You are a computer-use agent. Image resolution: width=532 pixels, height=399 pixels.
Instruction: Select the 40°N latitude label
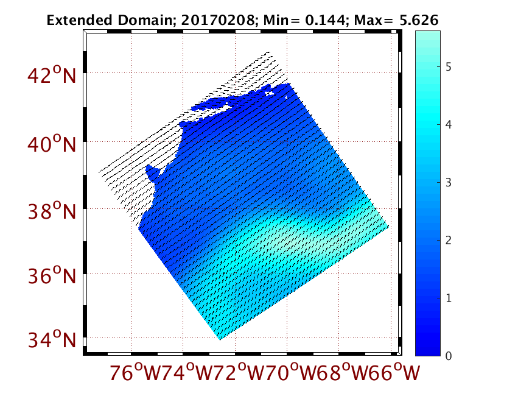[x=52, y=144]
